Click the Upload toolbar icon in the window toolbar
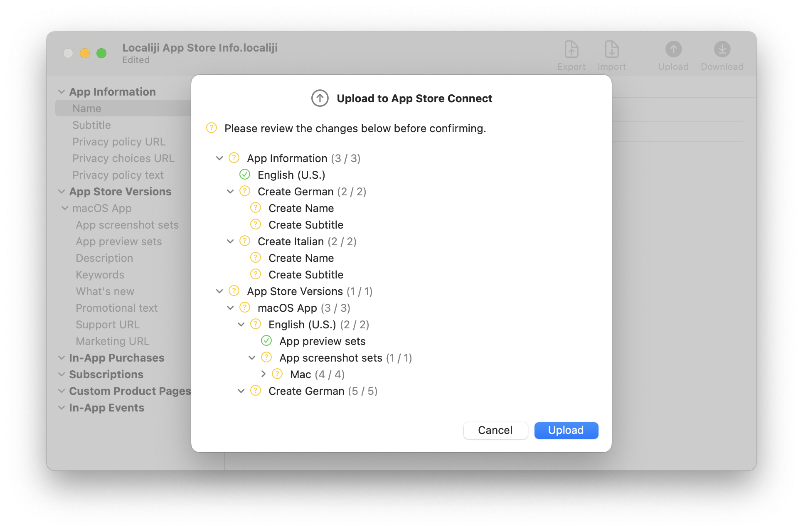Screen dimensions: 803x532 [x=673, y=49]
